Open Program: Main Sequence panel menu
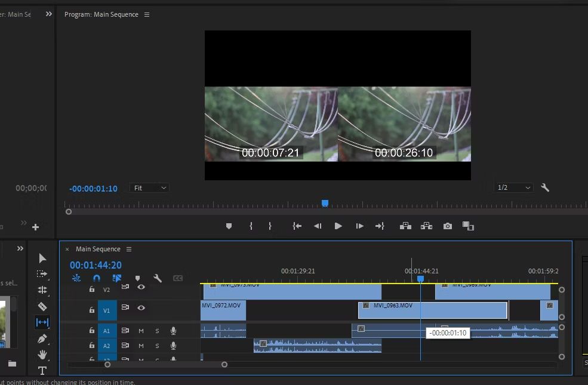This screenshot has width=588, height=385. point(147,14)
